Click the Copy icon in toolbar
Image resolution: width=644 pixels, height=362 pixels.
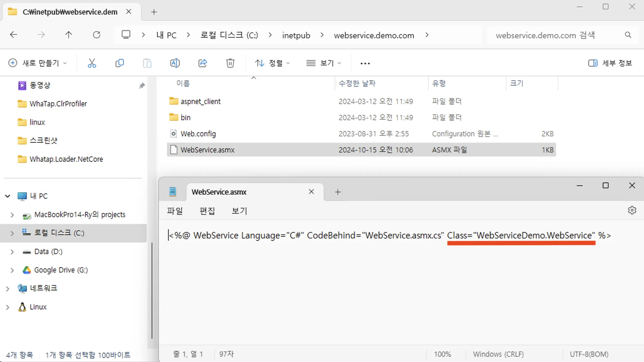pos(119,63)
